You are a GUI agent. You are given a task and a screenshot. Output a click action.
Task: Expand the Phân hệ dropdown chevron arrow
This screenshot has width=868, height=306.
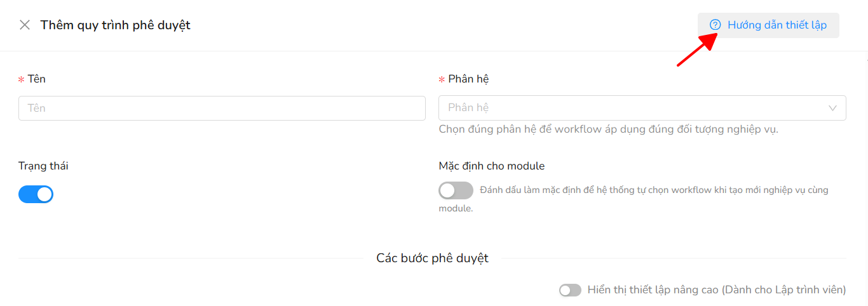[832, 108]
